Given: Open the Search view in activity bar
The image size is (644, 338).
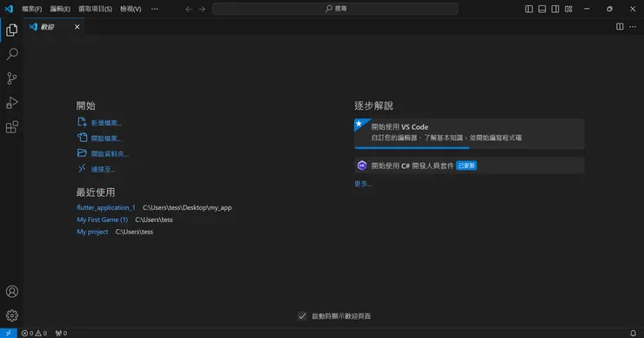Looking at the screenshot, I should (x=12, y=54).
